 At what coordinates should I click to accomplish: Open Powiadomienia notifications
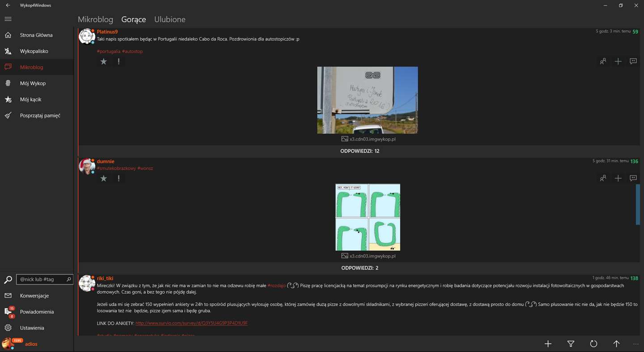37,312
